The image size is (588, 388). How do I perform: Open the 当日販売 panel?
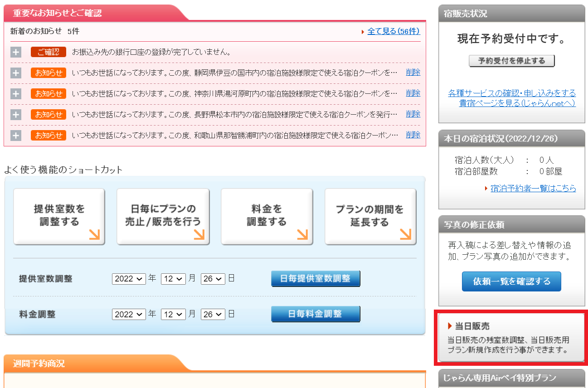[511, 338]
